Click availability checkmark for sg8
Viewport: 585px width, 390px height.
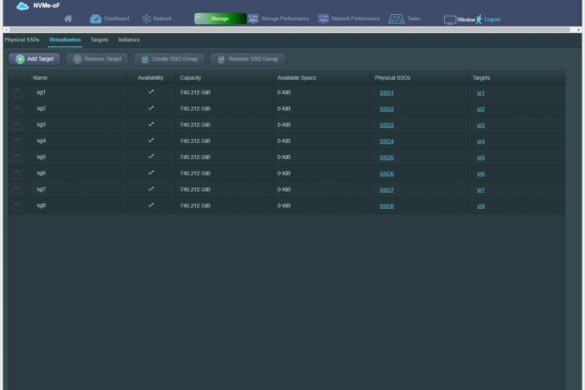coord(151,205)
